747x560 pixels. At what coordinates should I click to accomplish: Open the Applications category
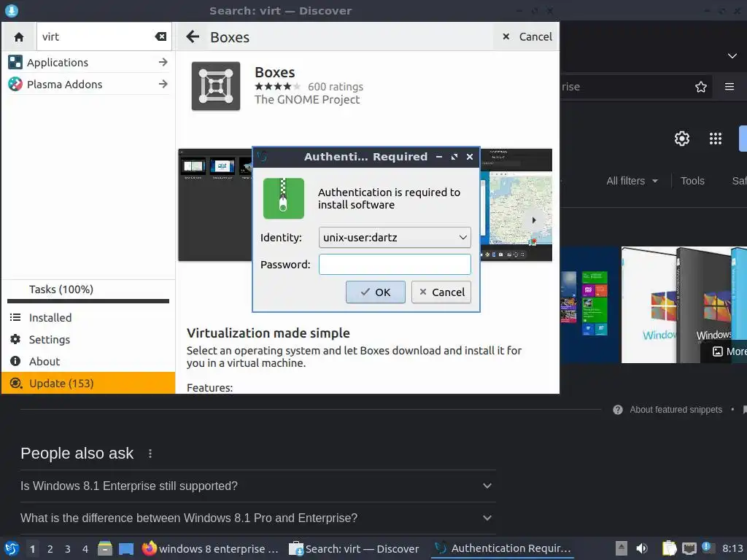click(x=88, y=63)
